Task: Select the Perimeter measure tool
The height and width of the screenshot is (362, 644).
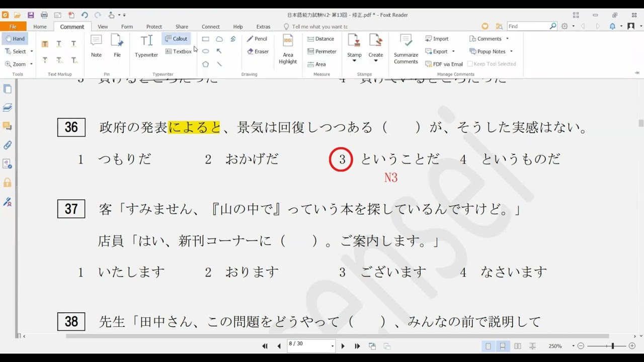Action: [321, 51]
